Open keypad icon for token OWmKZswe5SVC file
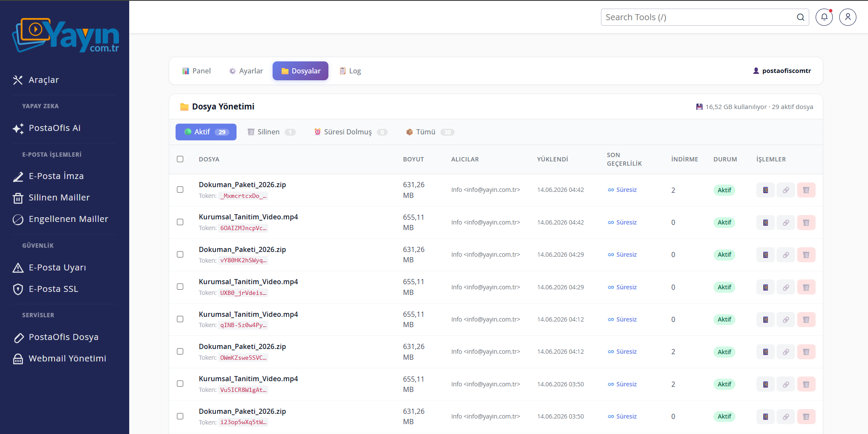Image resolution: width=868 pixels, height=434 pixels. (765, 352)
